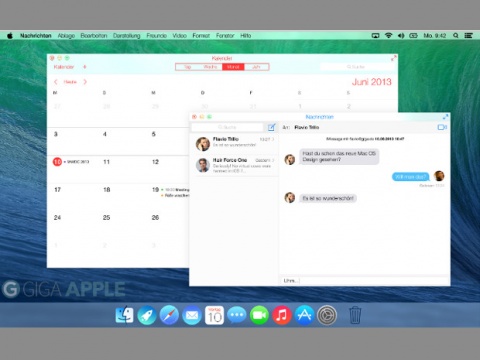Open FaceTime green camera dock icon
The width and height of the screenshot is (480, 360).
259,315
